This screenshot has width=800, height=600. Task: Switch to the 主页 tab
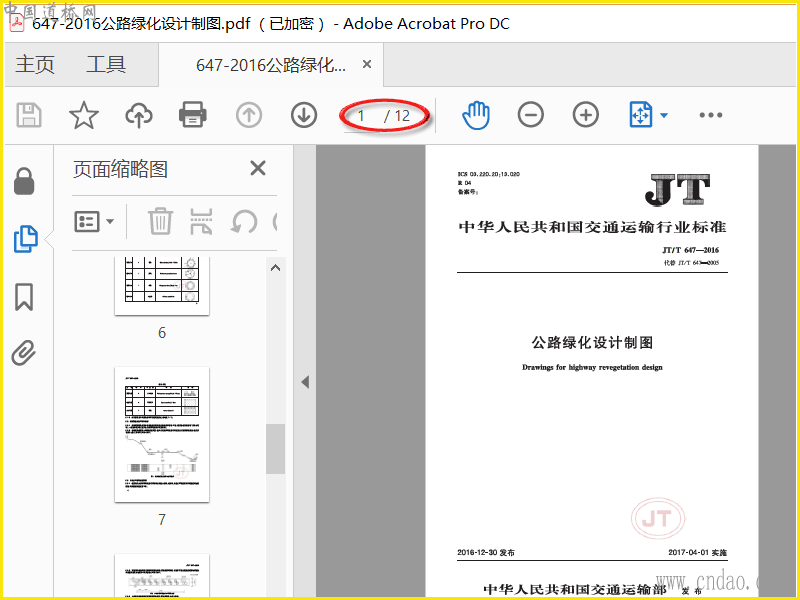coord(35,65)
